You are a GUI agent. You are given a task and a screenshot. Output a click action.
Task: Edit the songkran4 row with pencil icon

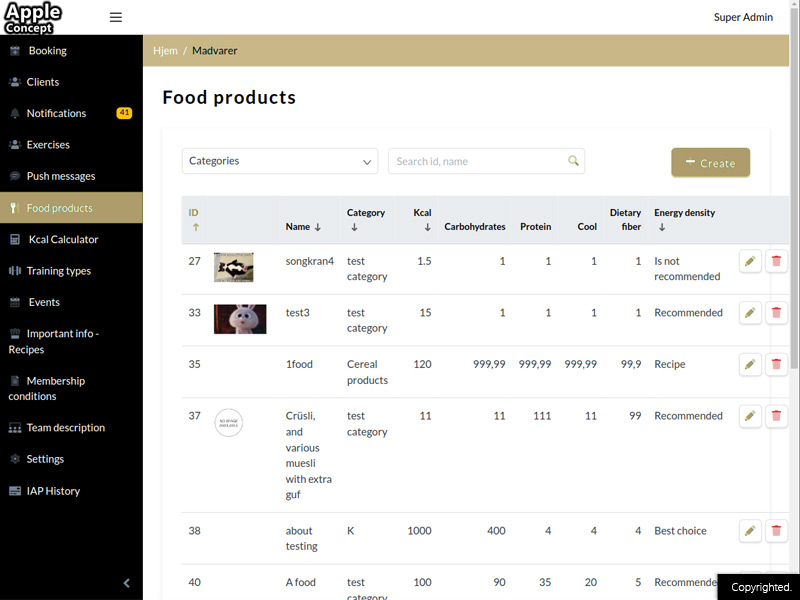[x=750, y=261]
